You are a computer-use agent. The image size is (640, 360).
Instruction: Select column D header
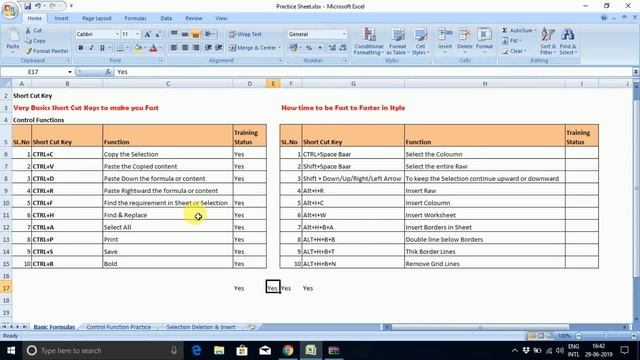click(x=249, y=84)
